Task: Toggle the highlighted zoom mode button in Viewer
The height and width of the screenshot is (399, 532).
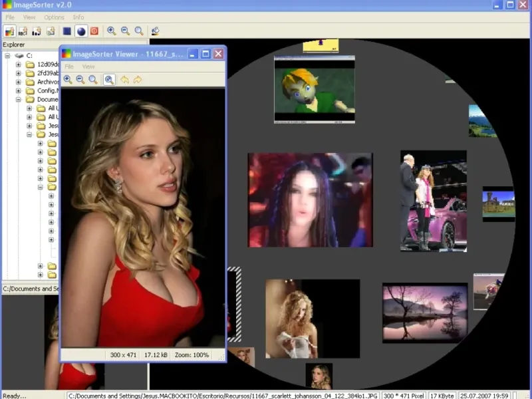Action: (109, 80)
